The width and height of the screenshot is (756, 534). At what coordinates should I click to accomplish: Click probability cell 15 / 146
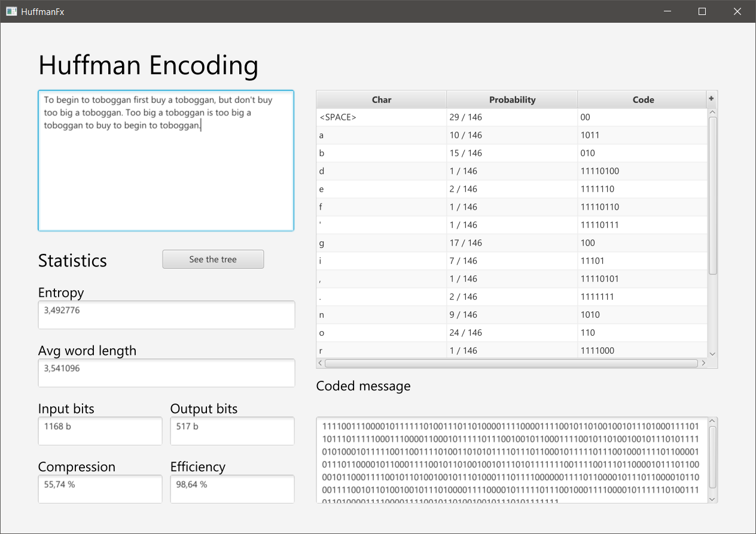tap(512, 153)
